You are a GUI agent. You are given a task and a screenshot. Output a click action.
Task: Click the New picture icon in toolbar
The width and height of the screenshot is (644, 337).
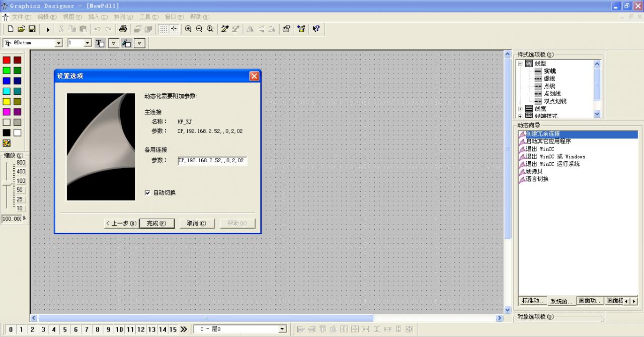[11, 29]
